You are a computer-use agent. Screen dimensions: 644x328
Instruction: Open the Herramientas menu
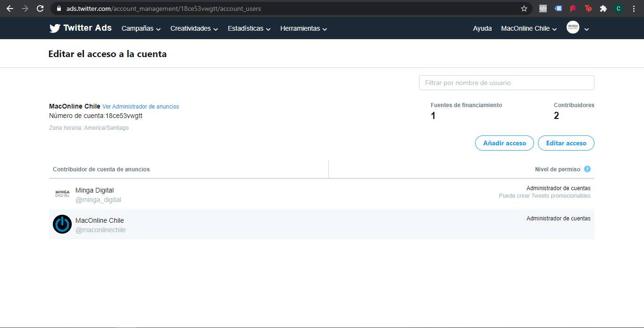tap(304, 28)
